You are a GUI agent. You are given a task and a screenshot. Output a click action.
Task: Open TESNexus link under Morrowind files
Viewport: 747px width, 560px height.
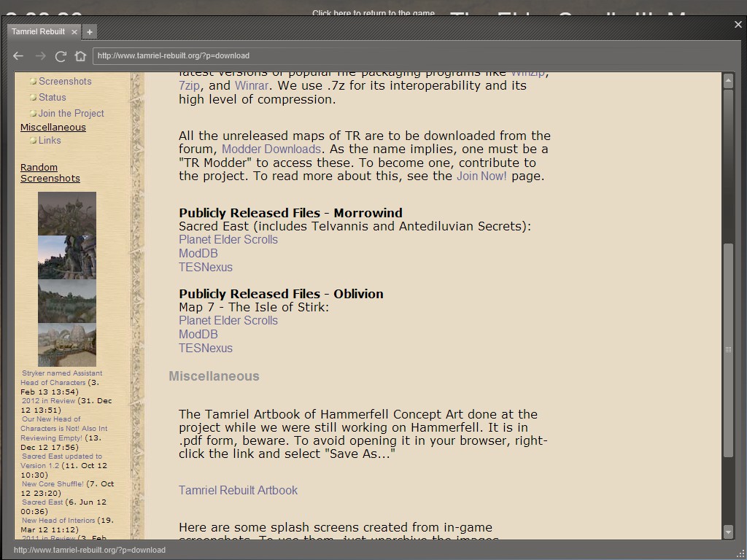[205, 267]
